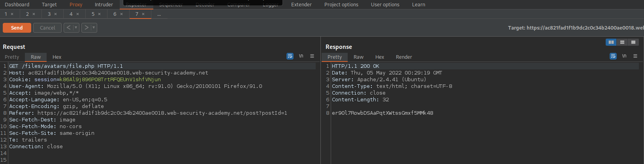Select the top-bottom split layout icon
The height and width of the screenshot is (164, 644).
click(622, 42)
